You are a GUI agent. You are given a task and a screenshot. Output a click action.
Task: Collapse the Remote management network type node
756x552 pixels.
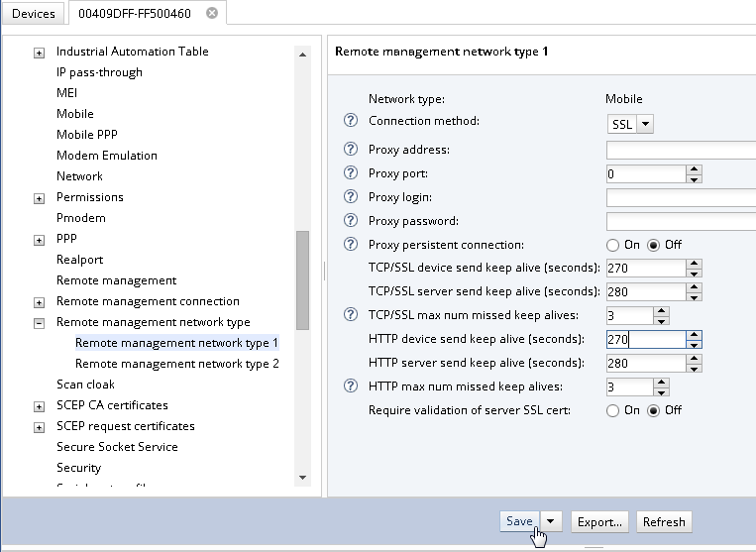[39, 323]
